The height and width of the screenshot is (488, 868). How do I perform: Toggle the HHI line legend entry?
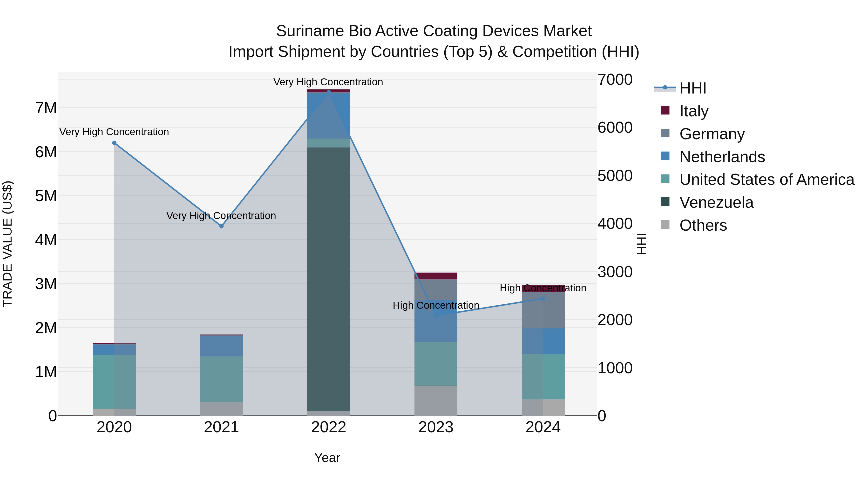pyautogui.click(x=680, y=88)
